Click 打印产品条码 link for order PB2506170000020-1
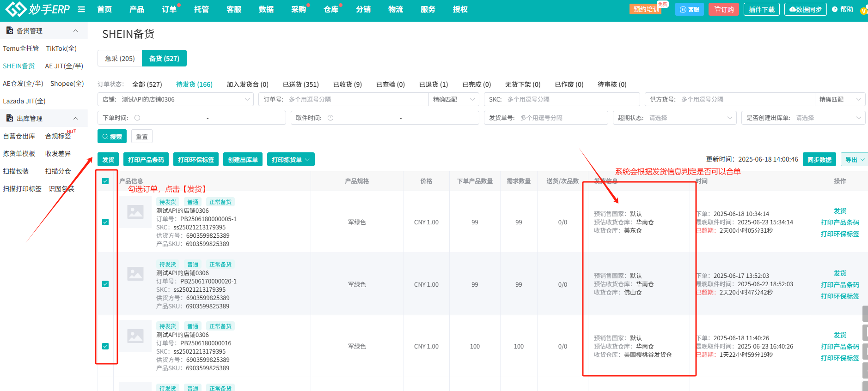 (840, 285)
